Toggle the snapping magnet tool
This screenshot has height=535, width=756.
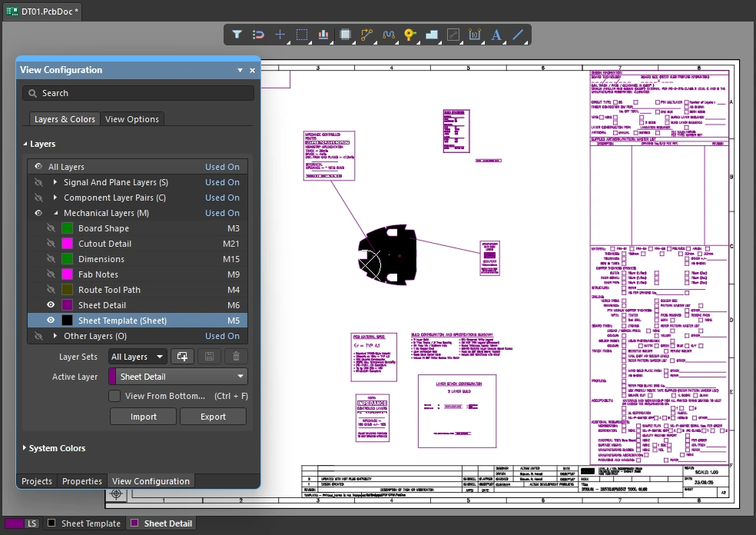pyautogui.click(x=259, y=35)
